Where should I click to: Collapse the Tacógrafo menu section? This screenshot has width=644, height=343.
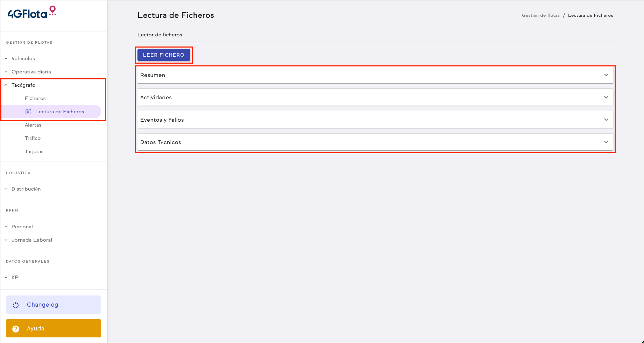point(23,85)
